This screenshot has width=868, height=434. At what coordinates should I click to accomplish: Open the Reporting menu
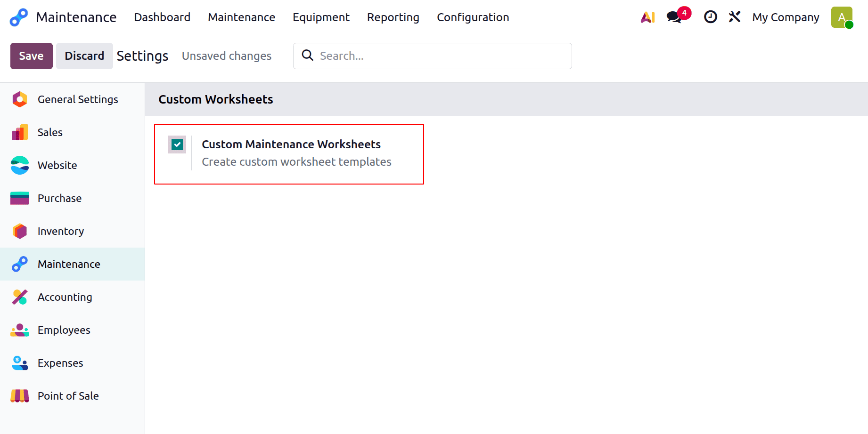[393, 17]
